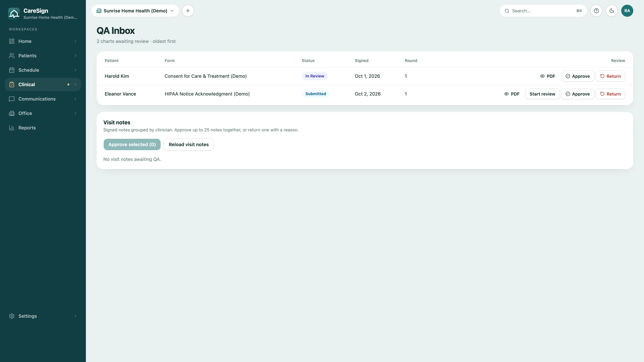Open the help question-mark icon

click(x=596, y=11)
